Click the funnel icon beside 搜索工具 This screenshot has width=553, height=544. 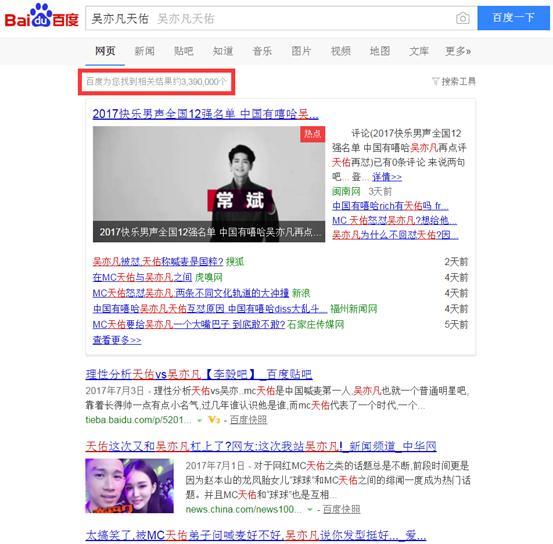point(436,81)
